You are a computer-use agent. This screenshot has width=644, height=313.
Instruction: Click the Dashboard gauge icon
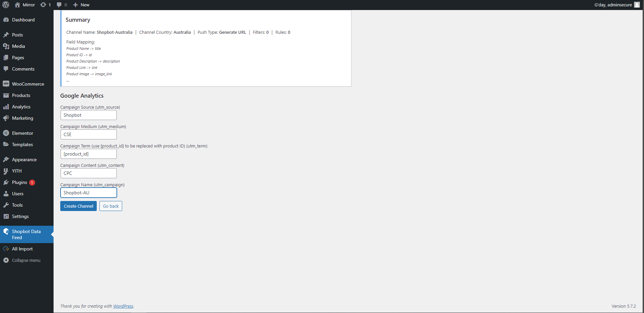click(6, 20)
